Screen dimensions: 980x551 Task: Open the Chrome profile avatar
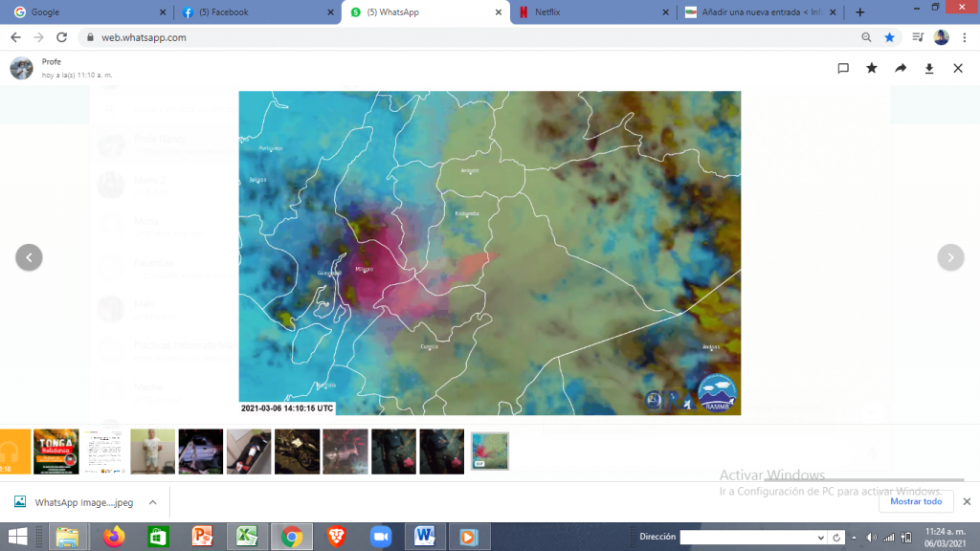click(942, 37)
